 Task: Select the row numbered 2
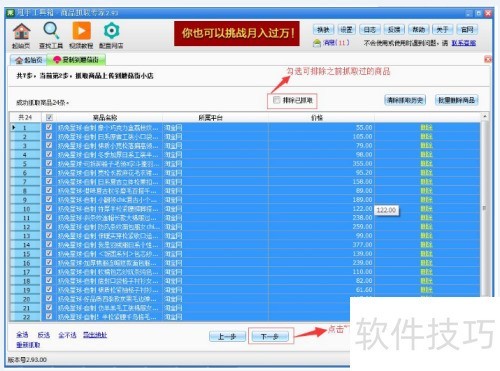click(25, 137)
